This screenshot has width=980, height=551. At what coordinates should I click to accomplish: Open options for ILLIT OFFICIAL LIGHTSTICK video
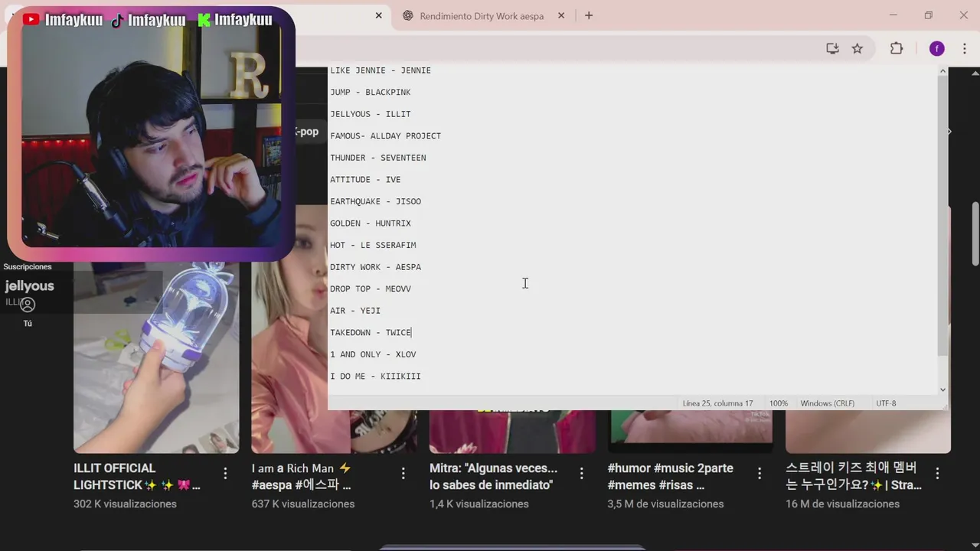225,474
